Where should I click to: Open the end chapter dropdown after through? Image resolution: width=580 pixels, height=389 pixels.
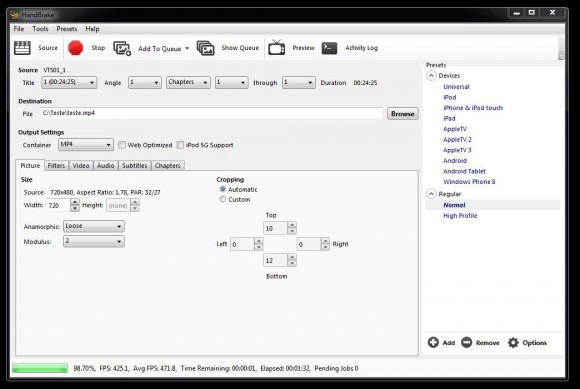pos(299,82)
